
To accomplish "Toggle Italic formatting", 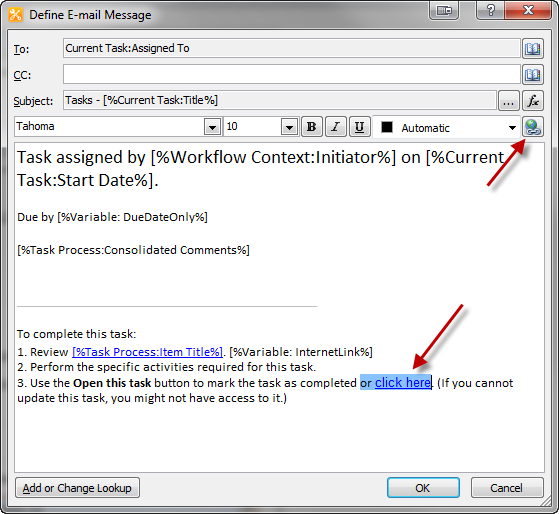I will point(335,127).
